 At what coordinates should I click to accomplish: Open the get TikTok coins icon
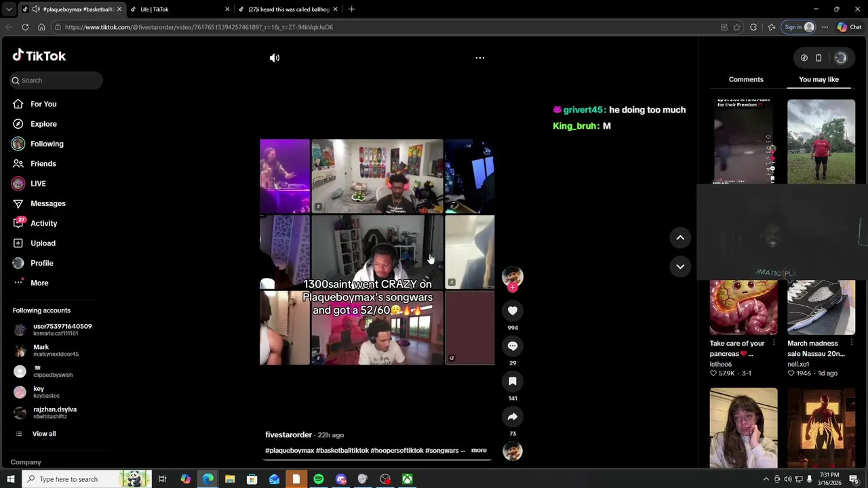tap(804, 58)
